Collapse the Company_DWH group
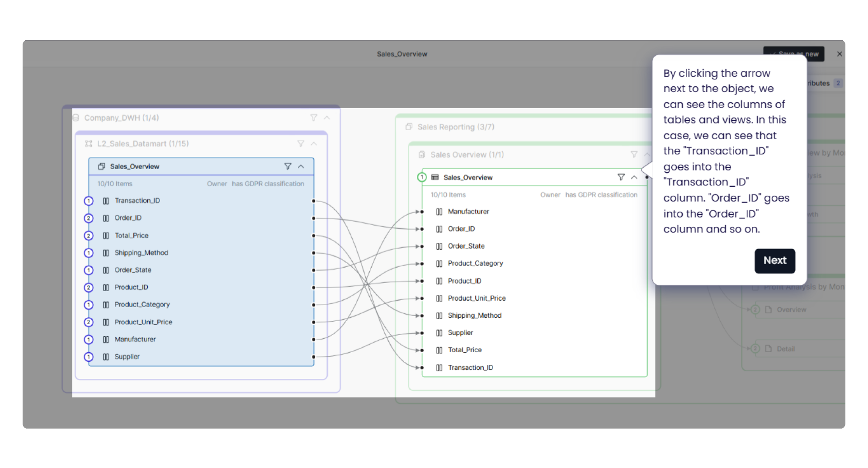The height and width of the screenshot is (468, 868). click(327, 118)
